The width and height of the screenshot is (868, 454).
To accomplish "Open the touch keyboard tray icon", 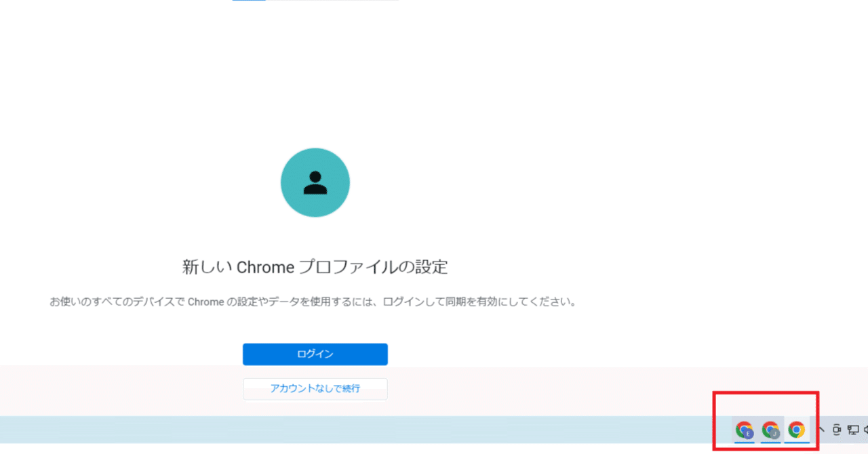I will pyautogui.click(x=837, y=430).
